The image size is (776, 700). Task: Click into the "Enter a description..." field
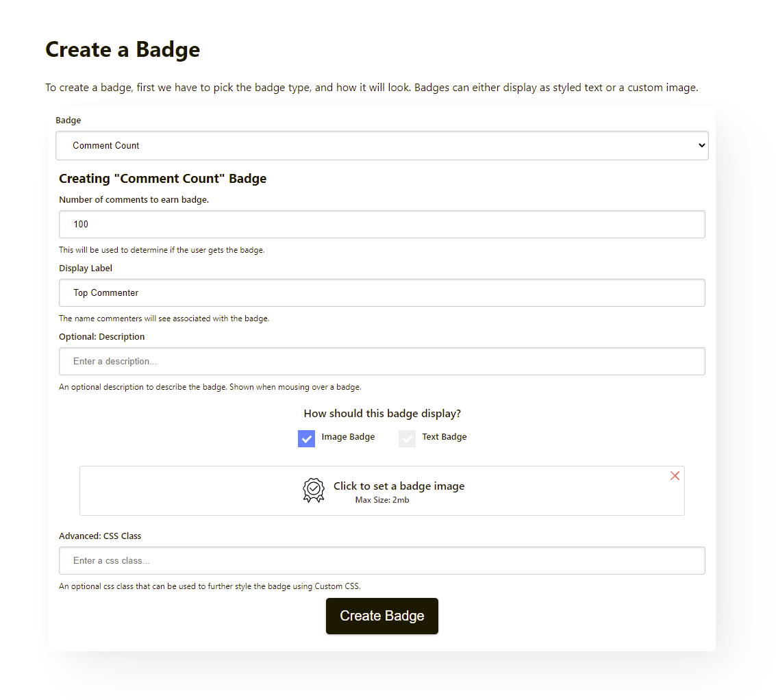point(381,362)
